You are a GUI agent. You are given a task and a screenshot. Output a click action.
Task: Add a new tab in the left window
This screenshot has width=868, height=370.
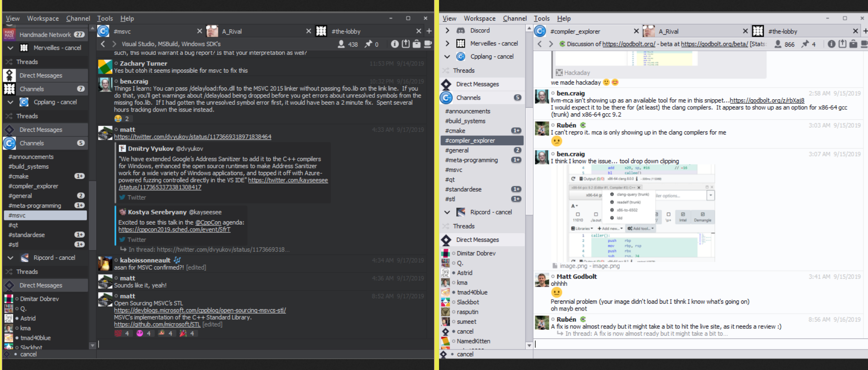[x=429, y=31]
